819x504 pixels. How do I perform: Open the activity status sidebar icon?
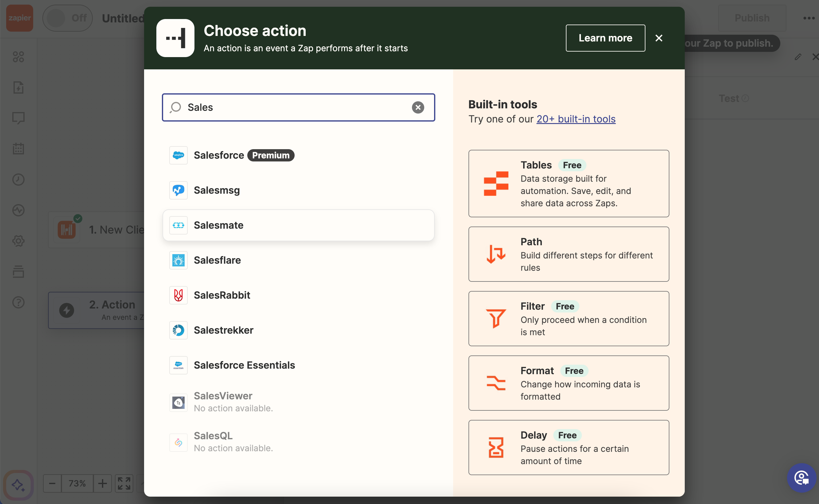(18, 210)
